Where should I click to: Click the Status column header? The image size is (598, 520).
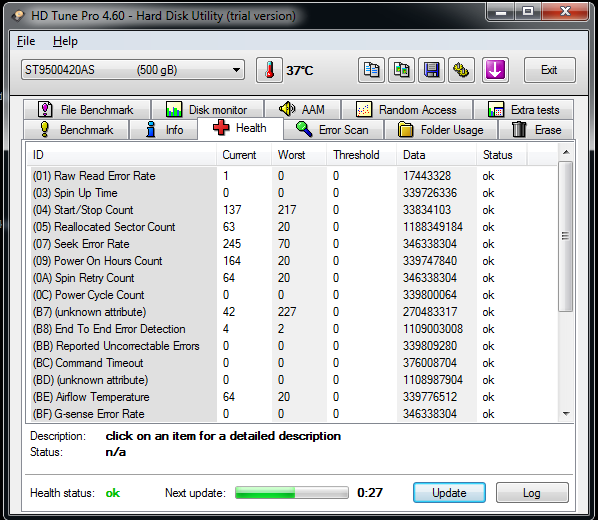pyautogui.click(x=502, y=155)
